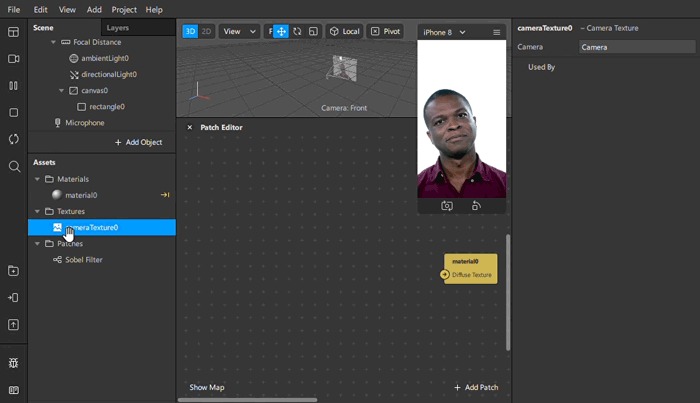Click the yellow arrow beside material0
700x403 pixels.
pos(165,195)
